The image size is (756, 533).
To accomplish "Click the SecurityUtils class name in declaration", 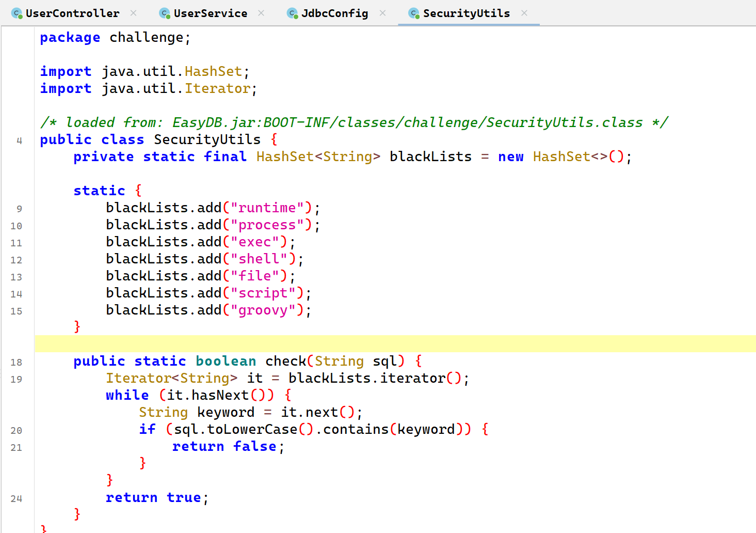I will (x=207, y=139).
